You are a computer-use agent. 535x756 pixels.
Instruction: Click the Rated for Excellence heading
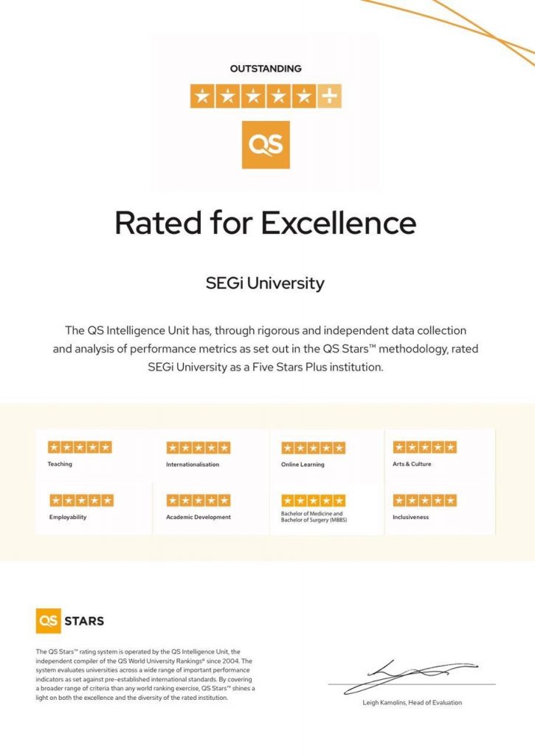click(266, 222)
